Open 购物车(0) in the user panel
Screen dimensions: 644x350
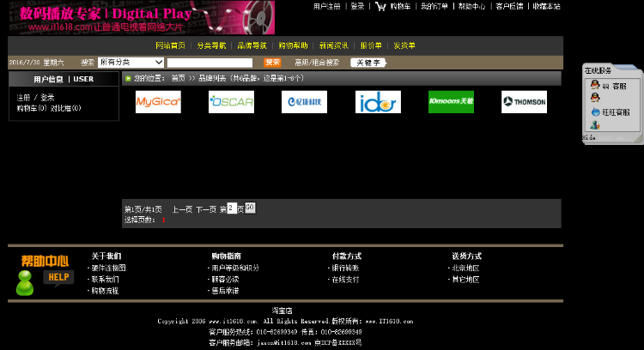click(32, 108)
